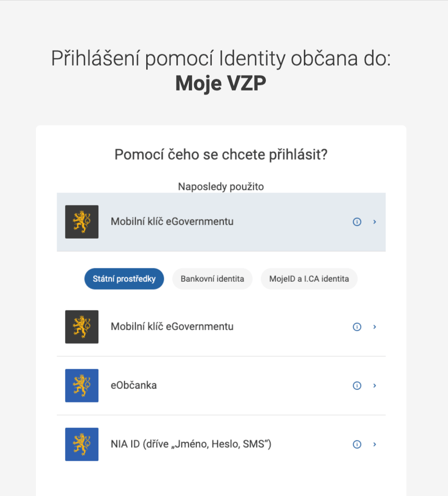
Task: Choose Mobilní klíč eGovernmentu in Státní prostředky list
Action: coord(221,327)
